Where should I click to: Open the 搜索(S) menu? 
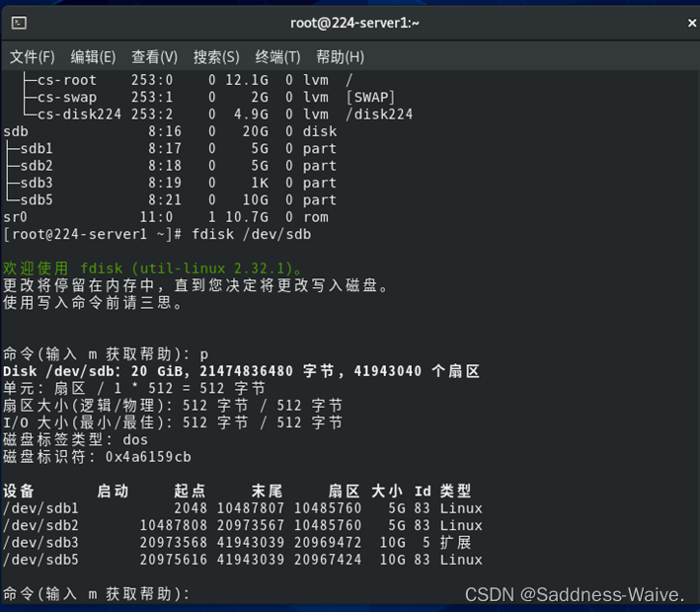coord(216,56)
